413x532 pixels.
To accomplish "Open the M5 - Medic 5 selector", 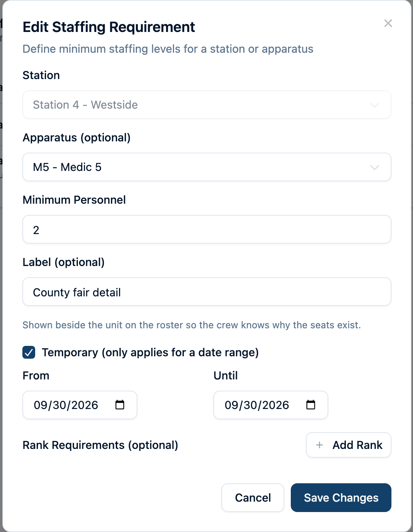I will 207,167.
